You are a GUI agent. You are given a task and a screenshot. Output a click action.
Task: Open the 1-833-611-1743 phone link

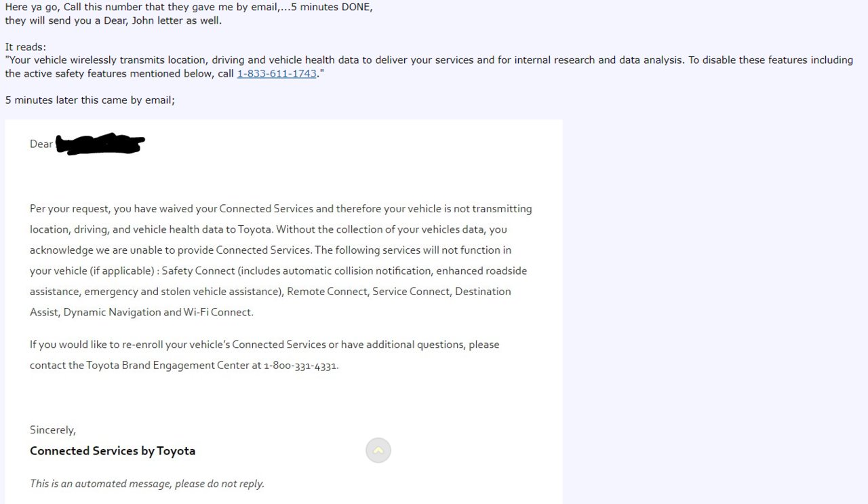tap(277, 73)
